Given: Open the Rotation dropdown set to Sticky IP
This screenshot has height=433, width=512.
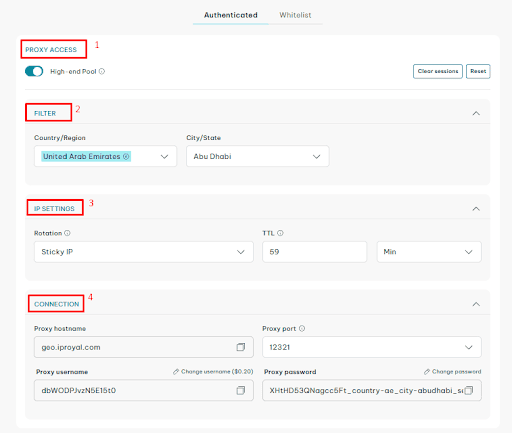Looking at the screenshot, I should point(144,252).
